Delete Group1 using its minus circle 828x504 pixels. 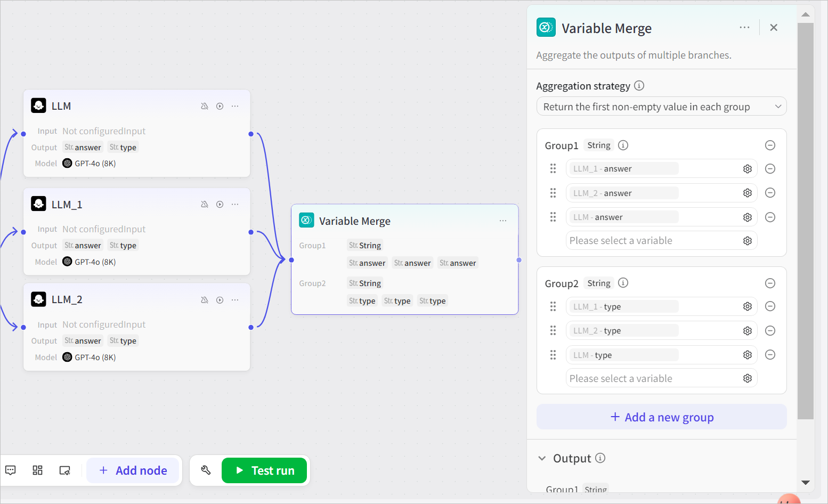[x=770, y=145]
